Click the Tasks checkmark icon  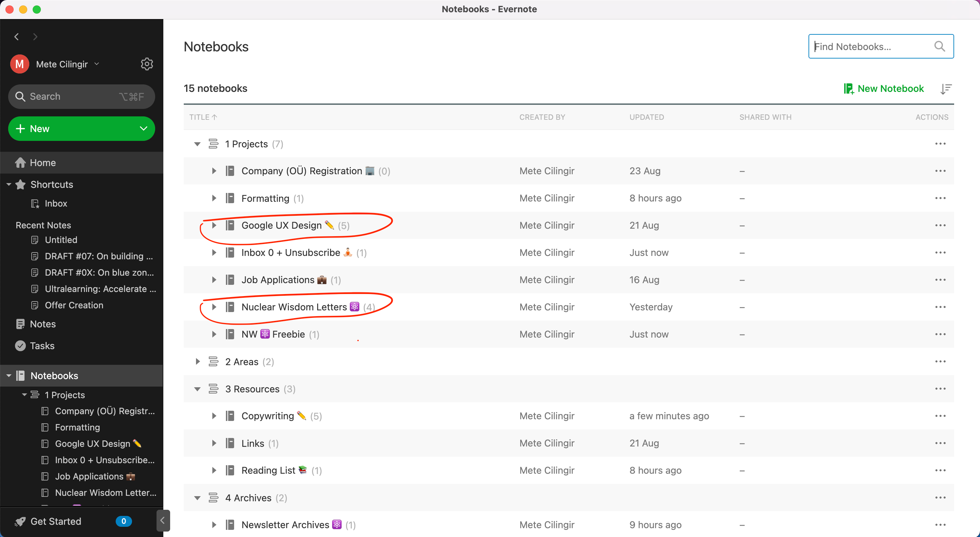20,345
